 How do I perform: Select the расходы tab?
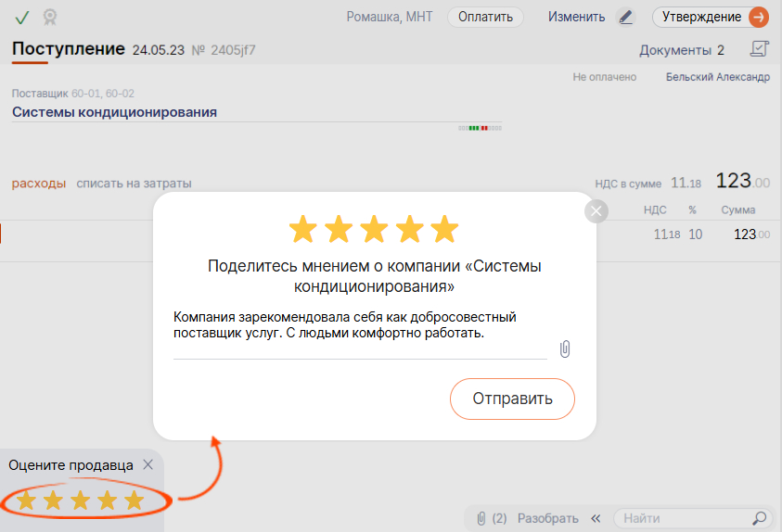click(x=39, y=184)
